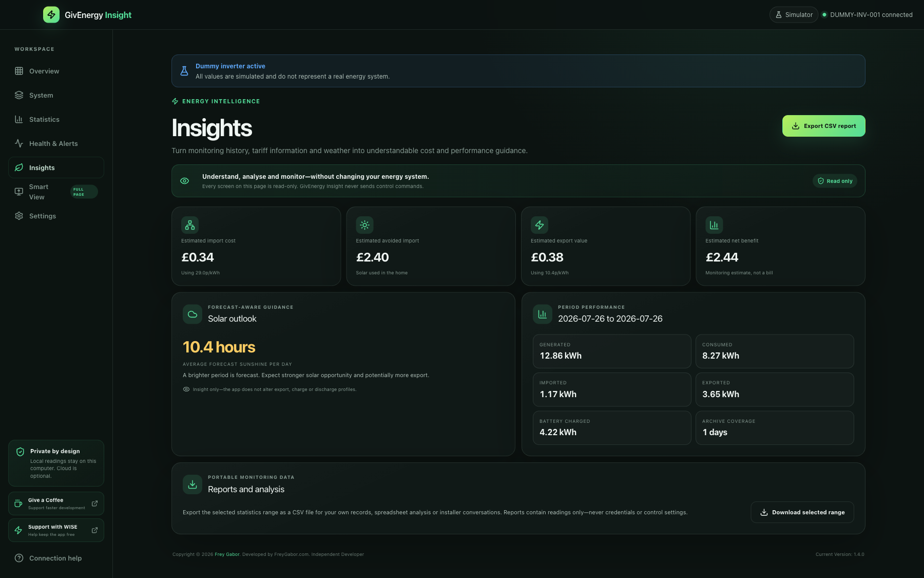Click the Settings gear icon in sidebar

pos(19,216)
